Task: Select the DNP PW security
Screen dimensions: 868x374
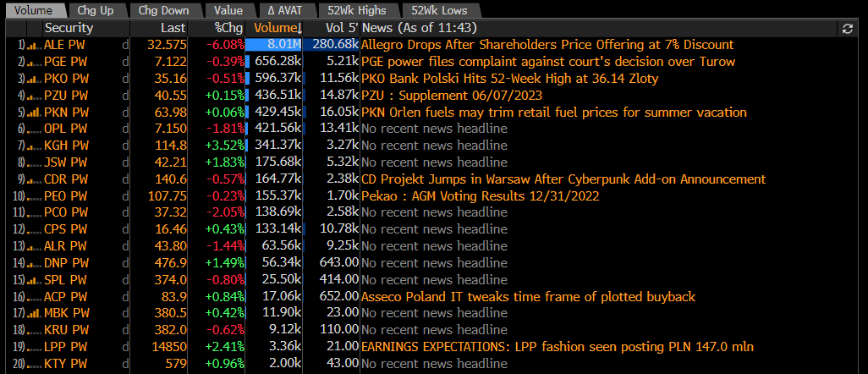Action: (x=65, y=263)
